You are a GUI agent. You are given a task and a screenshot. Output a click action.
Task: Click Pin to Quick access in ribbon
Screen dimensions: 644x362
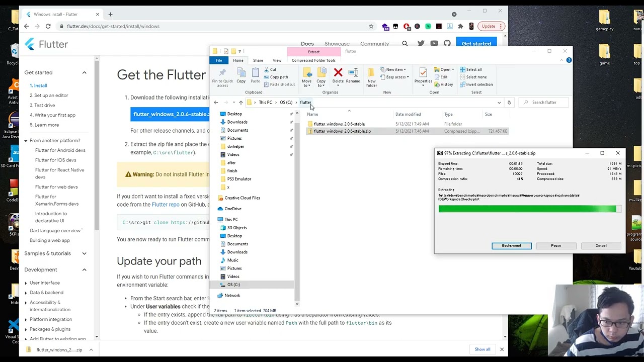click(x=222, y=77)
